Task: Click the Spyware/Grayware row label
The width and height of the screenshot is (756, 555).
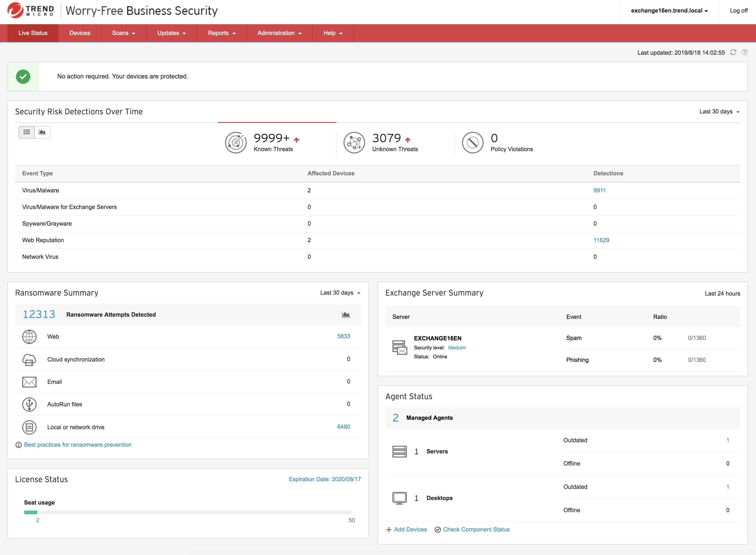Action: (47, 224)
